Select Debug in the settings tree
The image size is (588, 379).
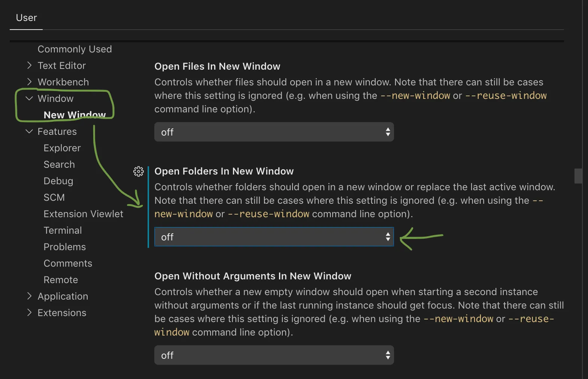[58, 181]
